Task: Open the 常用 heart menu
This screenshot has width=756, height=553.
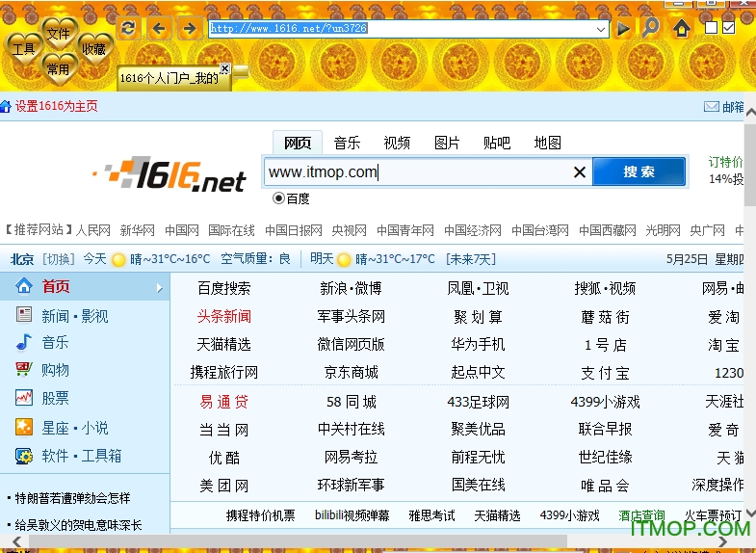Action: [x=59, y=69]
